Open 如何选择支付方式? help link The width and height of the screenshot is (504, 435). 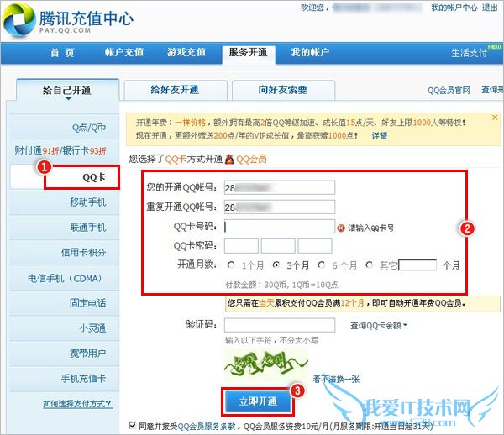tap(77, 404)
